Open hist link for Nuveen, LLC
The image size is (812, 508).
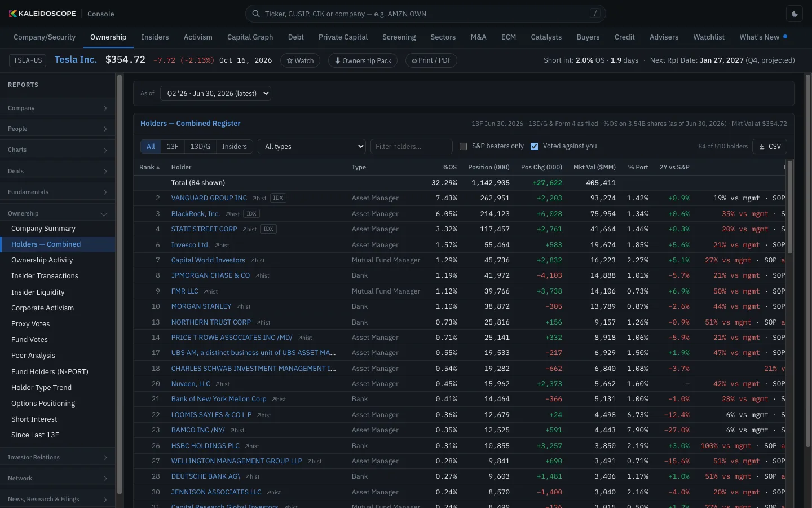(x=223, y=384)
